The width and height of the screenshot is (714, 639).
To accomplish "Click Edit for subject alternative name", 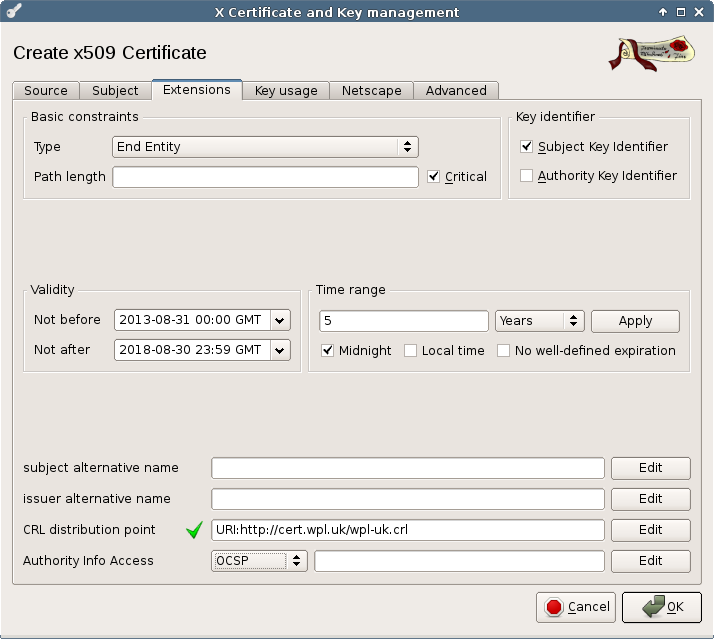I will (x=650, y=468).
